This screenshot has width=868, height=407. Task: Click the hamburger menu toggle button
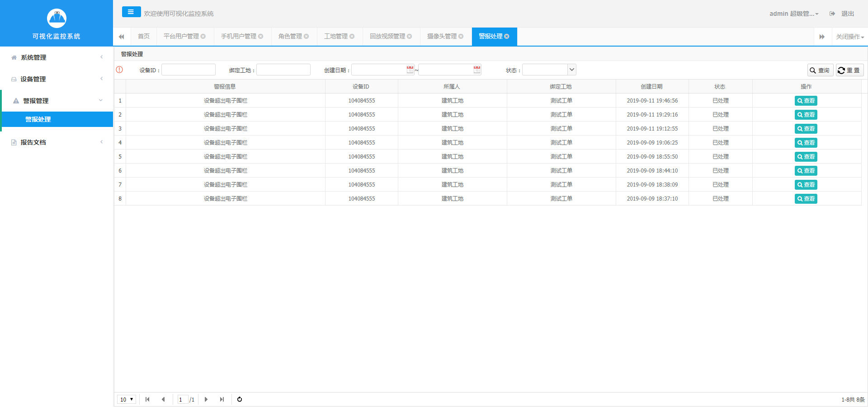tap(131, 12)
